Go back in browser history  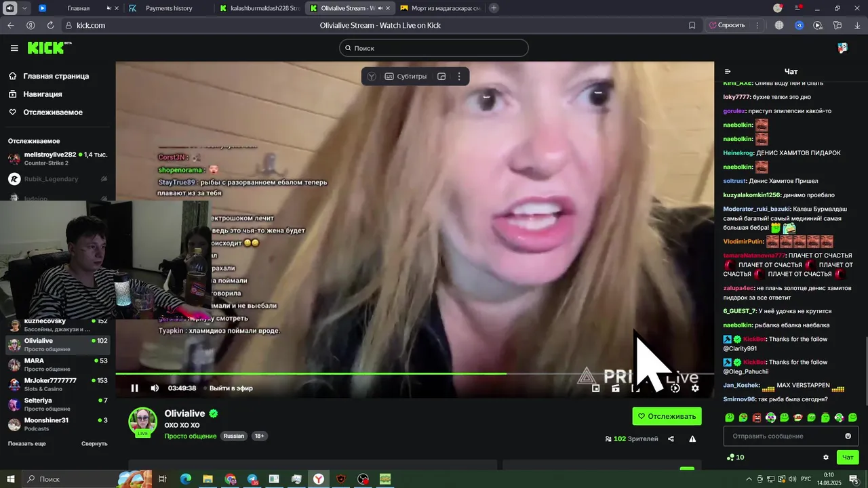pyautogui.click(x=10, y=25)
